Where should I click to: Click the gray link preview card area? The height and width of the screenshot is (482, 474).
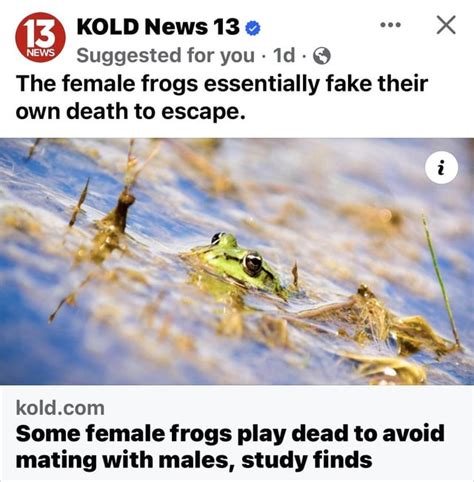click(x=237, y=433)
